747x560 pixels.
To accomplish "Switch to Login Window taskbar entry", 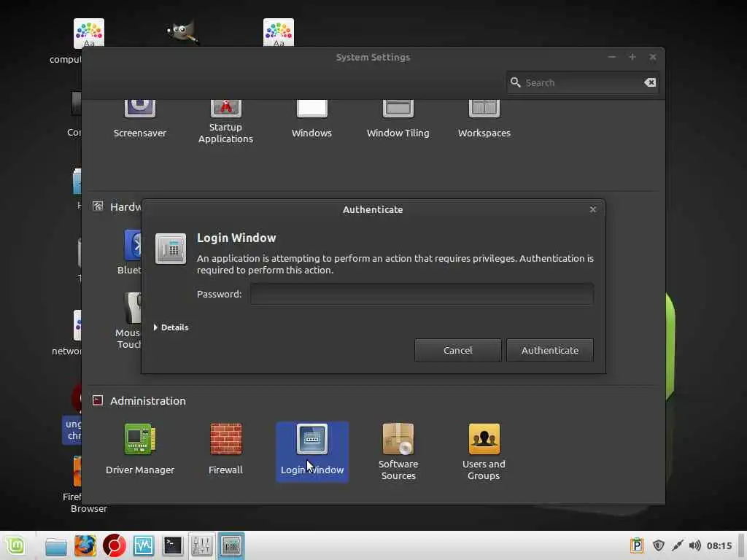I will pos(231,545).
